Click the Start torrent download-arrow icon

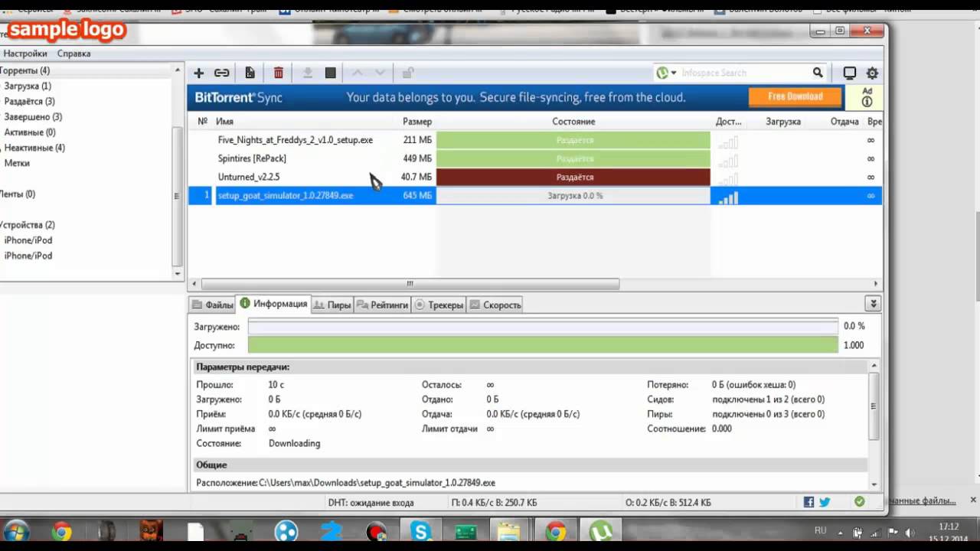307,73
